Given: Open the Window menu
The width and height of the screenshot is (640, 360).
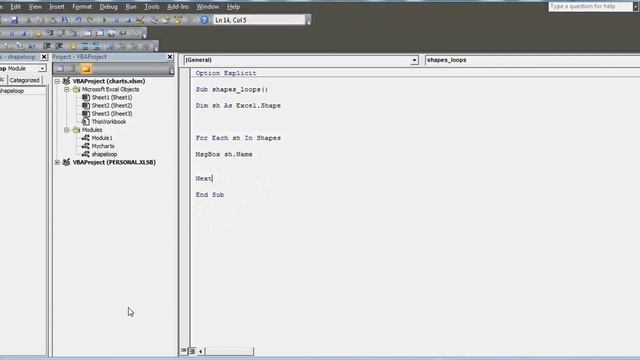Looking at the screenshot, I should (208, 7).
